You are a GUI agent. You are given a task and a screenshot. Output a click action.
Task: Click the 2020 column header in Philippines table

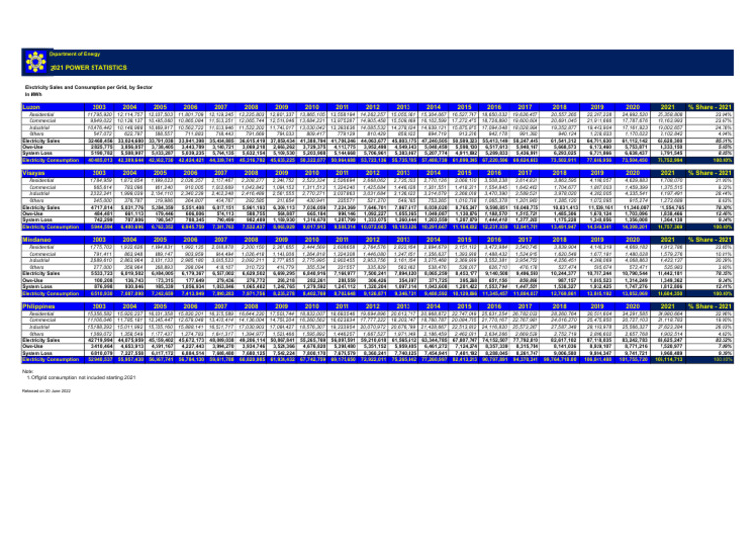point(633,306)
